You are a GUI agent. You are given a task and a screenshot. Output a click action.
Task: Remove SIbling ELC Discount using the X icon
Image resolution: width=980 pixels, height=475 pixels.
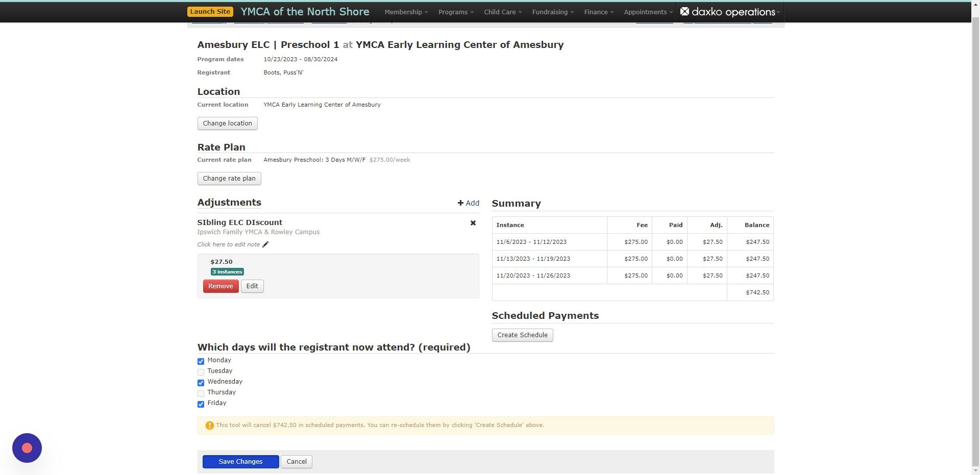(x=473, y=223)
